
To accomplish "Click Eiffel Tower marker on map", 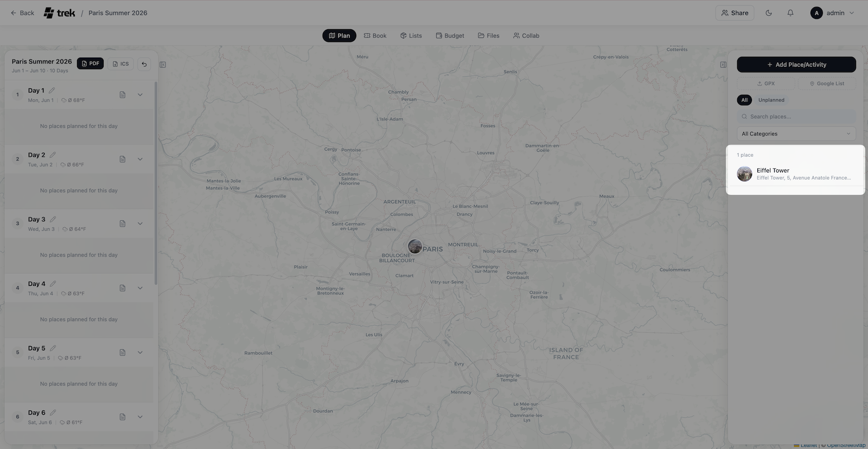I will [x=415, y=246].
